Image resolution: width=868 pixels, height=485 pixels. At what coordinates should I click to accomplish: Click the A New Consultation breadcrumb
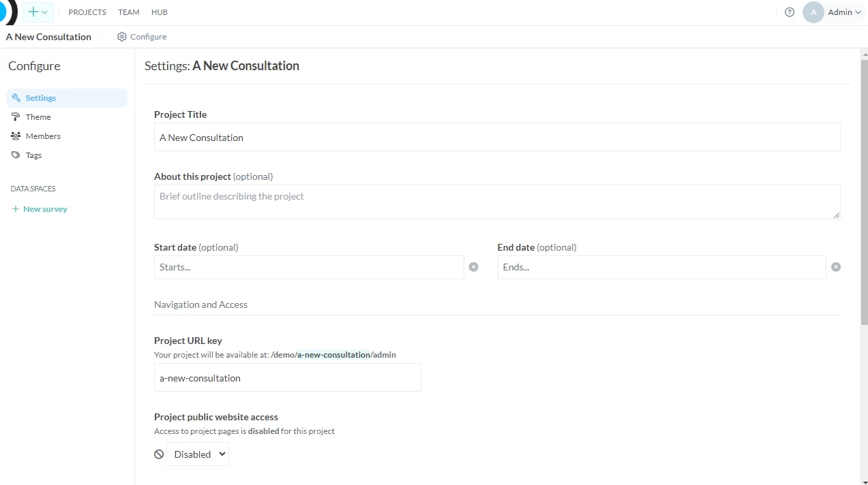(48, 37)
